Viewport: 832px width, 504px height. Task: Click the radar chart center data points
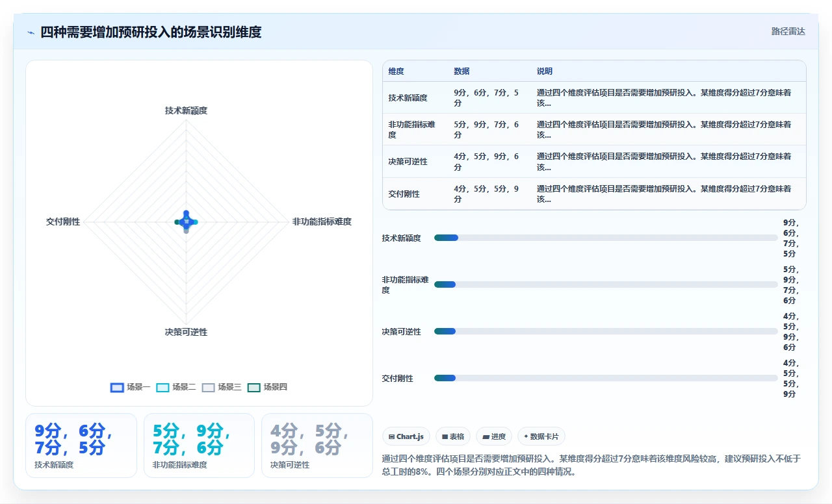186,221
